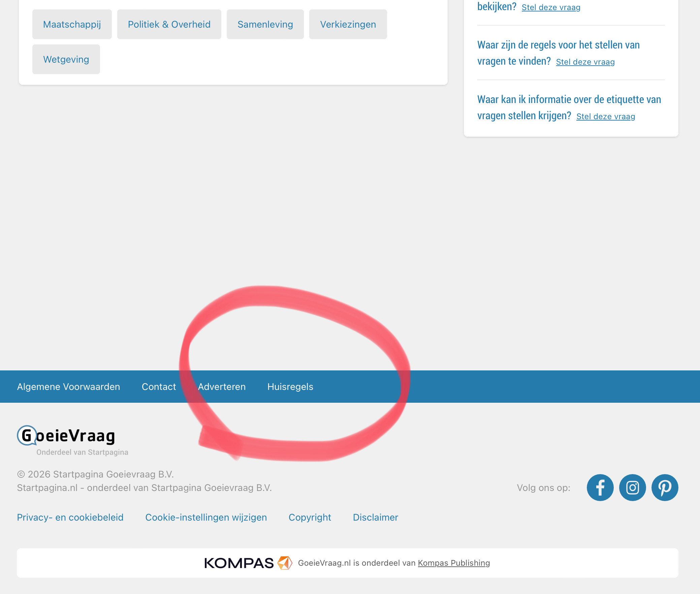This screenshot has height=594, width=700.
Task: Open the Adverteren page
Action: [x=222, y=387]
